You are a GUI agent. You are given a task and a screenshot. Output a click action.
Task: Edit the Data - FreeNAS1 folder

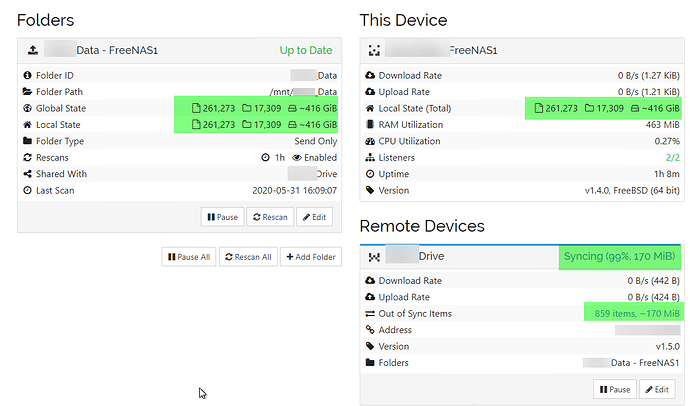[314, 217]
